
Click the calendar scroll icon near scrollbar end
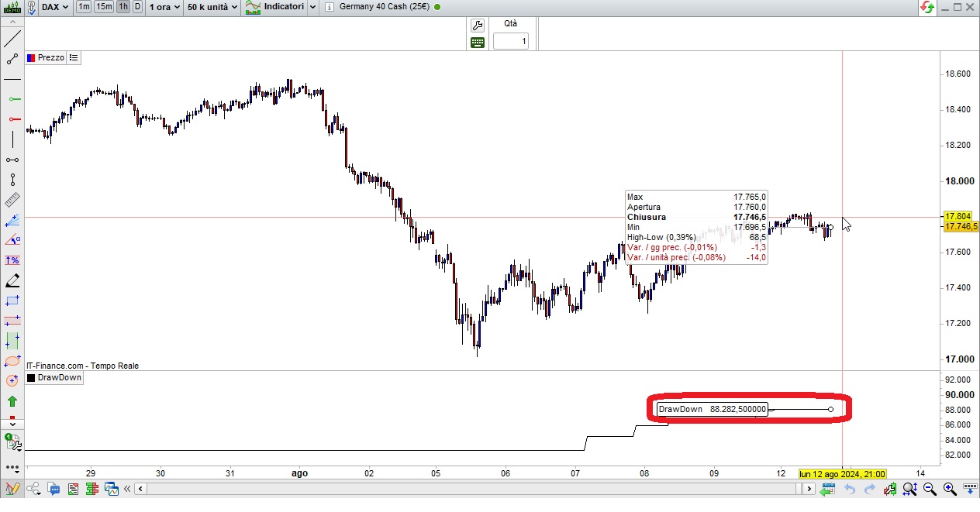[828, 489]
